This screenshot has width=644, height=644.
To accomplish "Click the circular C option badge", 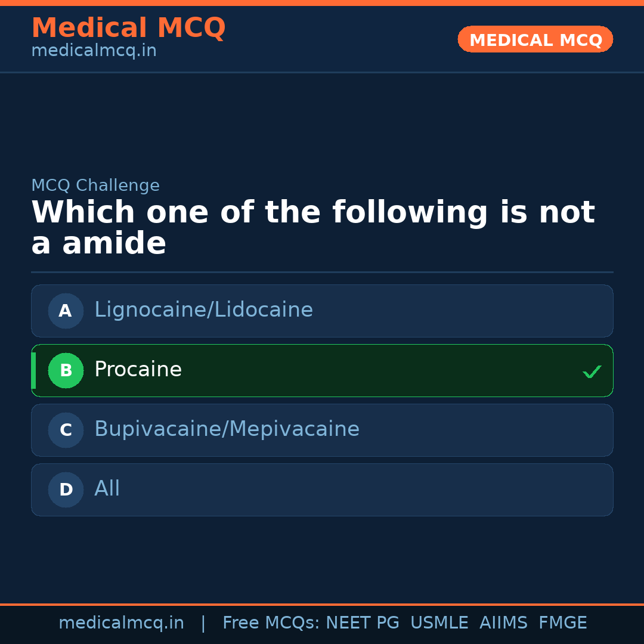I will click(x=66, y=430).
